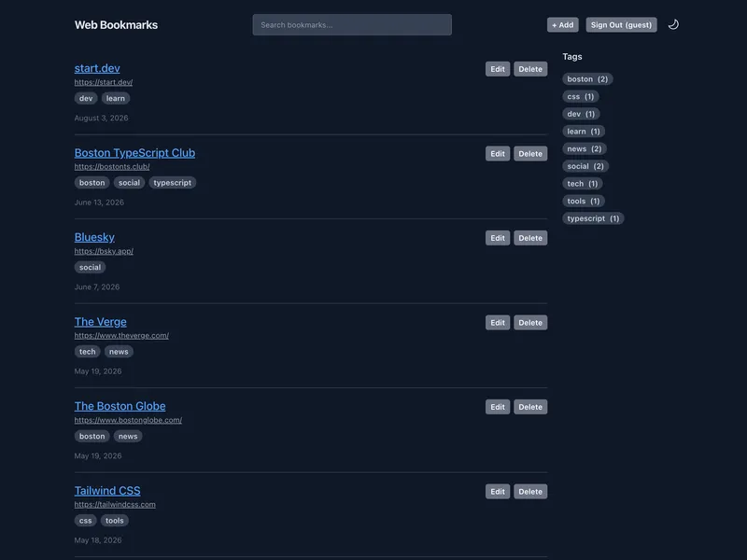Filter by tech (1) in Tags sidebar
The width and height of the screenshot is (747, 560).
click(582, 183)
